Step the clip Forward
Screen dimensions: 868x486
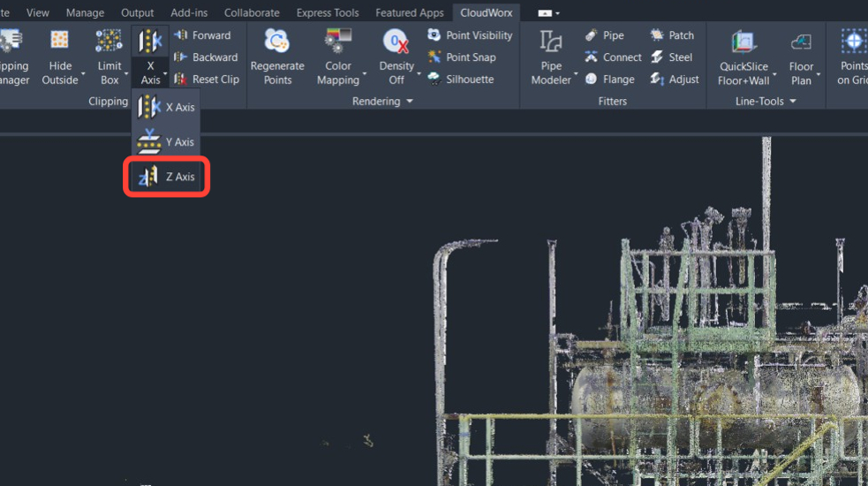coord(202,35)
